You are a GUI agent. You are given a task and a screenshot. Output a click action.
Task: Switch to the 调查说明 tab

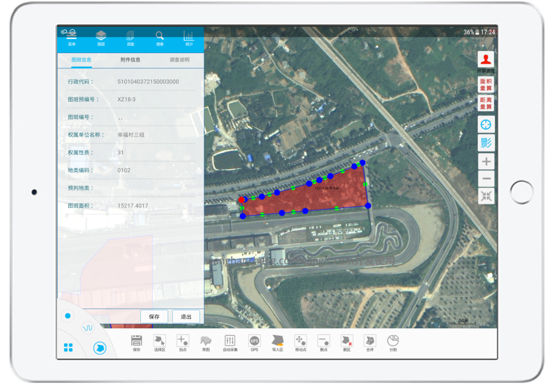[179, 60]
